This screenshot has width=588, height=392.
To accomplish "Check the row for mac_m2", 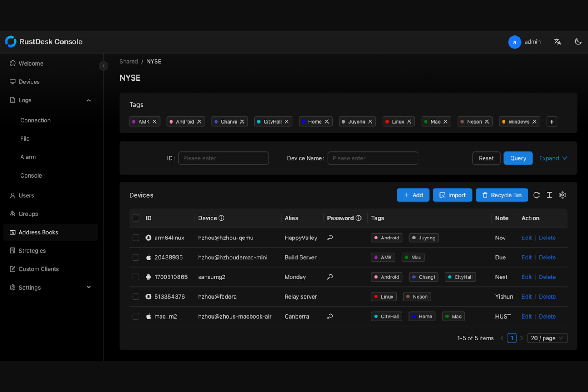I will 136,316.
